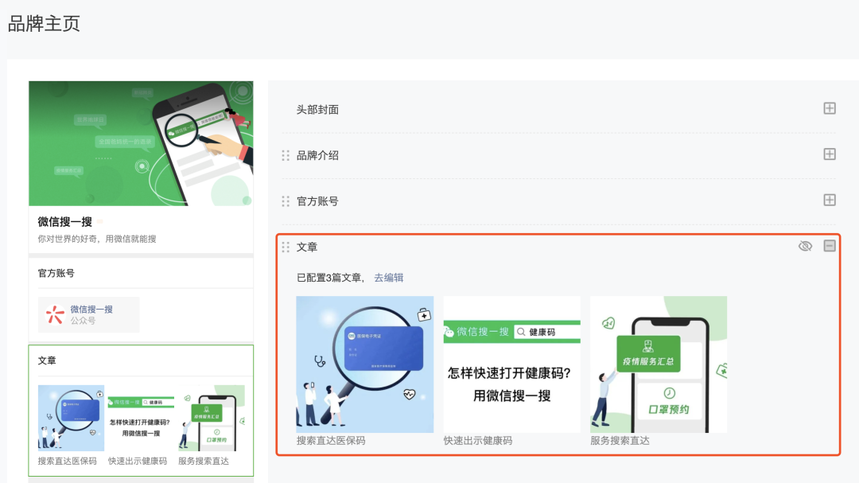Select the 搜索直达医保码 article thumbnail in editor
859x483 pixels.
pyautogui.click(x=365, y=364)
